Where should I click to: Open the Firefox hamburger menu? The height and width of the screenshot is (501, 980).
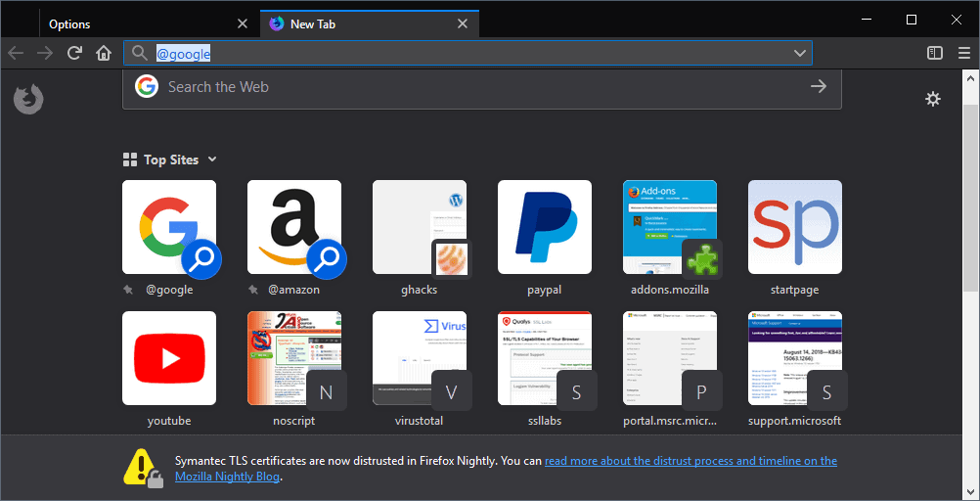(x=964, y=53)
